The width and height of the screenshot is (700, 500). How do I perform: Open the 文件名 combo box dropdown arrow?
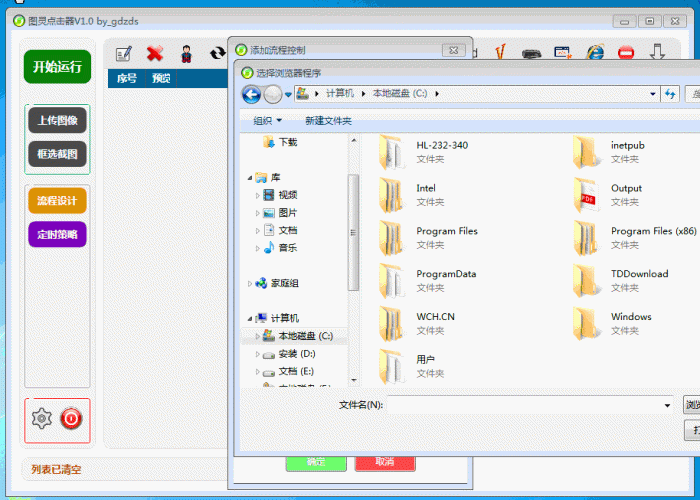(667, 405)
